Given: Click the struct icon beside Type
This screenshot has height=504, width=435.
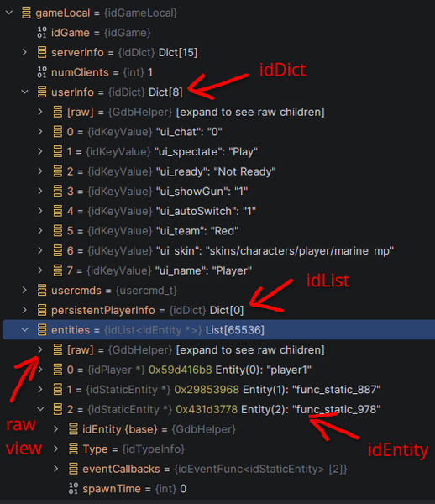Looking at the screenshot, I should pyautogui.click(x=73, y=449).
